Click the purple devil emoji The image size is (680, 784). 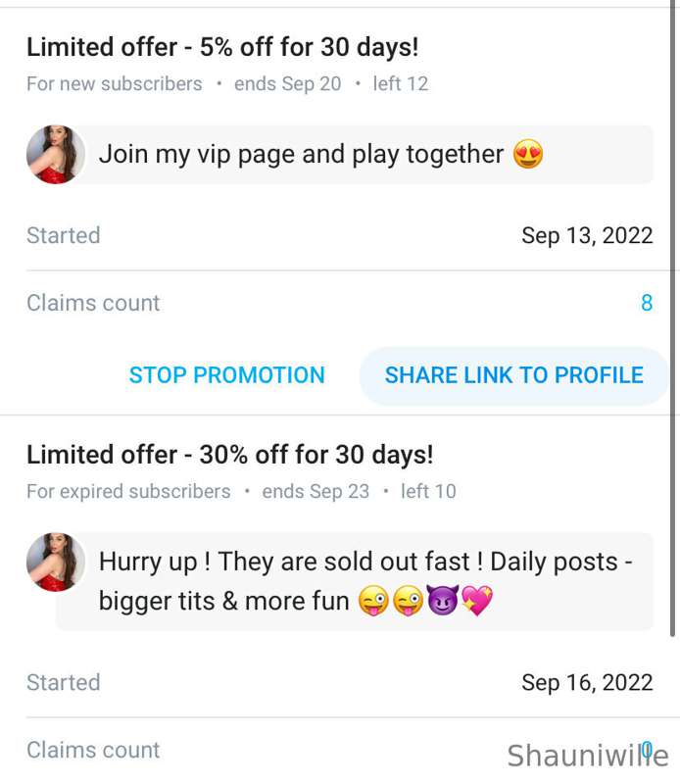click(x=443, y=601)
